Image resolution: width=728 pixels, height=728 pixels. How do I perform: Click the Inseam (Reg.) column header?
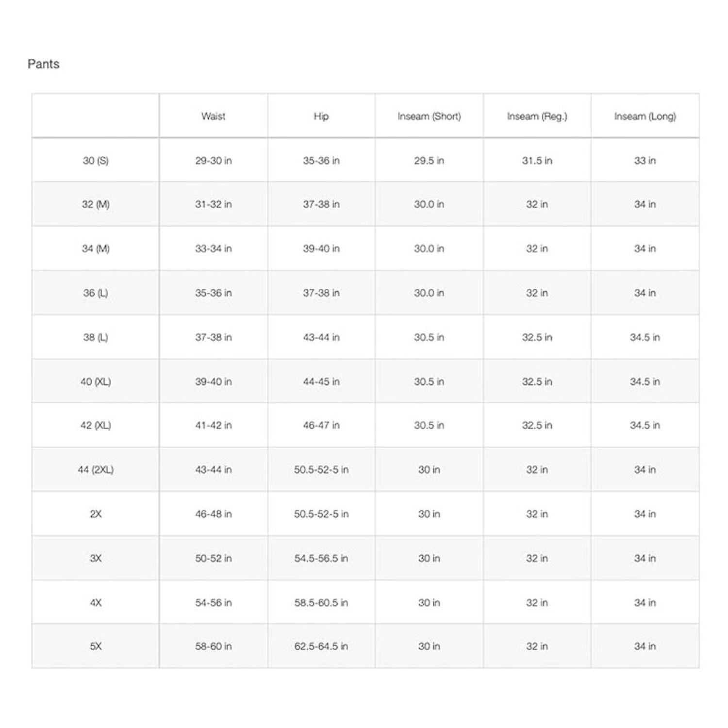[x=537, y=116]
